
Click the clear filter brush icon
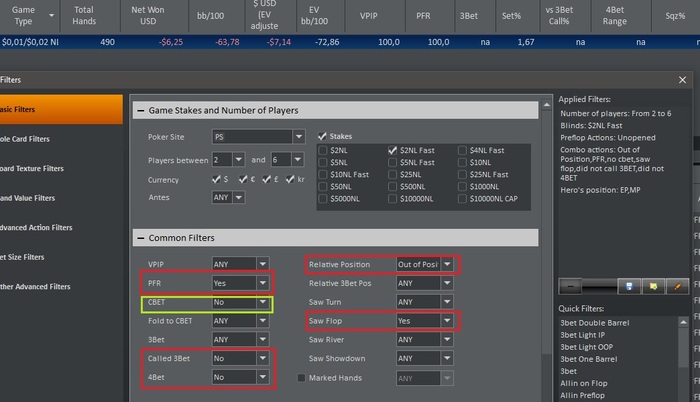(677, 287)
